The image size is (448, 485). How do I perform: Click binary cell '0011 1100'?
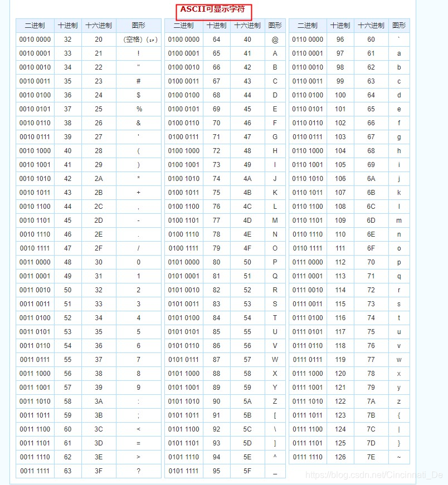click(x=35, y=429)
